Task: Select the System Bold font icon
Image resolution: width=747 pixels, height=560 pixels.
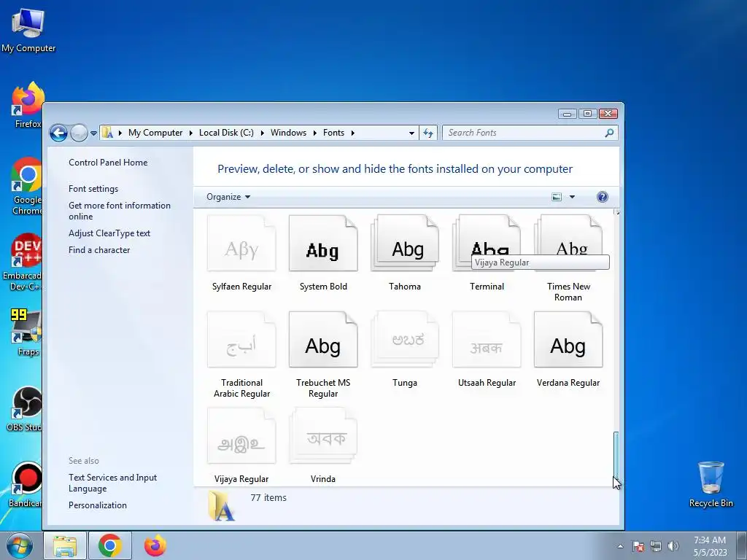Action: coord(323,244)
